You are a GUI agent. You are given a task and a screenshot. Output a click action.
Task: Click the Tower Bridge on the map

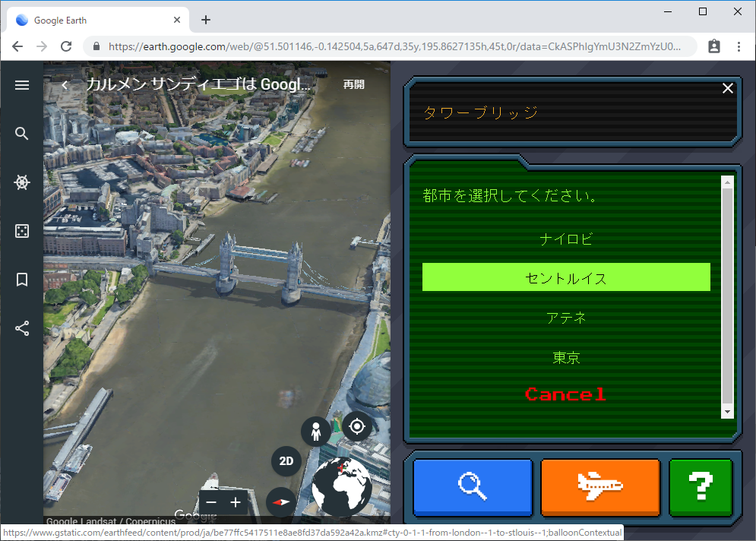[x=261, y=267]
